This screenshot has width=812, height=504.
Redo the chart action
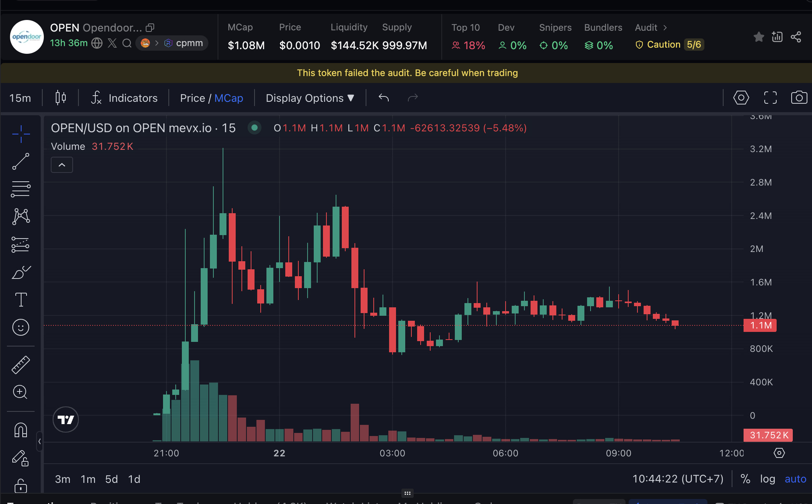413,98
